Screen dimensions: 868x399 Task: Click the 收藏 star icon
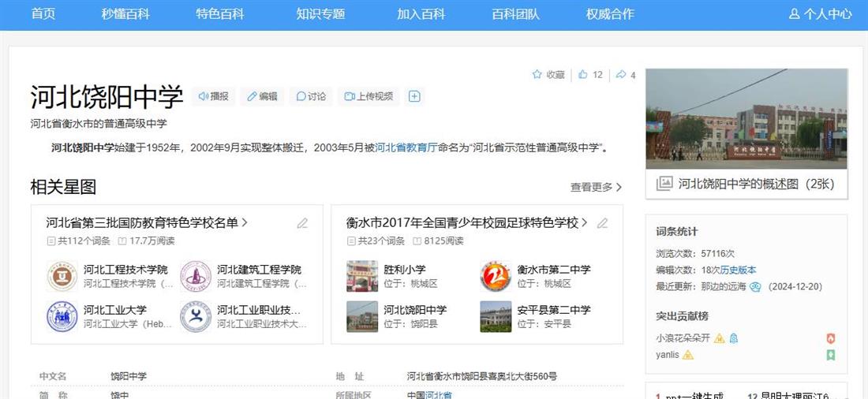point(537,74)
